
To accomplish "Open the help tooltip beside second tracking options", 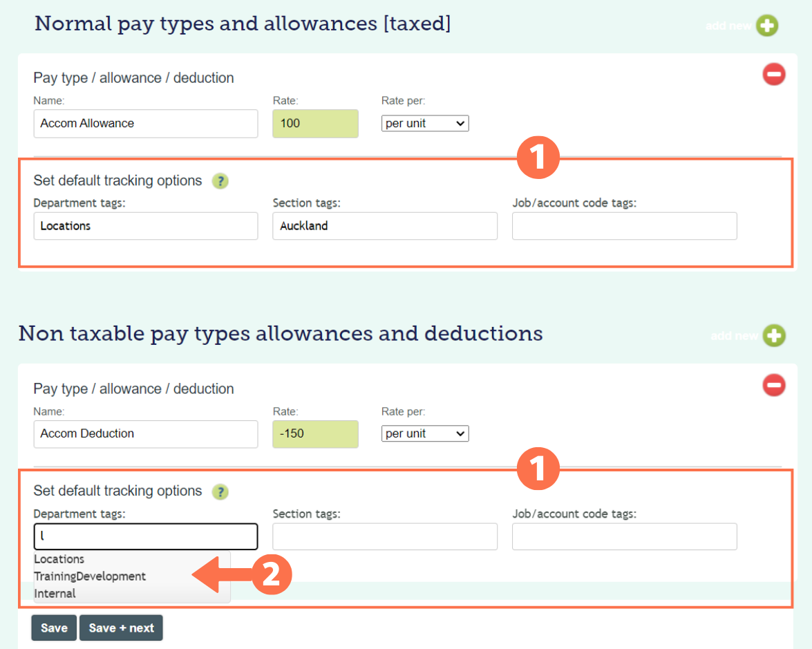I will point(220,492).
